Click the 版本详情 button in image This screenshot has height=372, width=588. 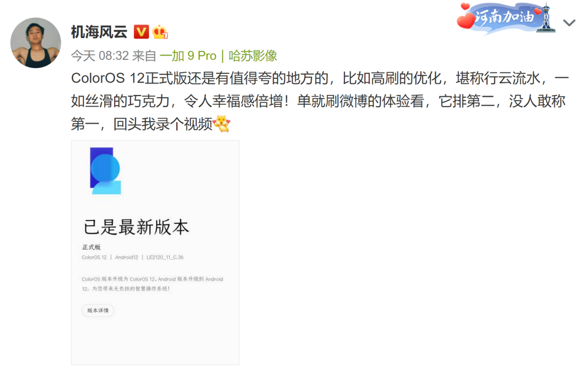[98, 310]
